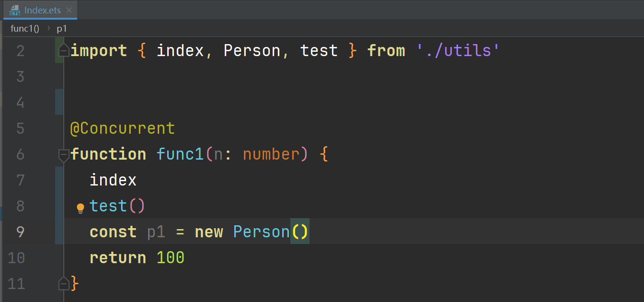The height and width of the screenshot is (302, 644).
Task: Click the breadcrumb chevron separator arrow
Action: click(x=48, y=29)
